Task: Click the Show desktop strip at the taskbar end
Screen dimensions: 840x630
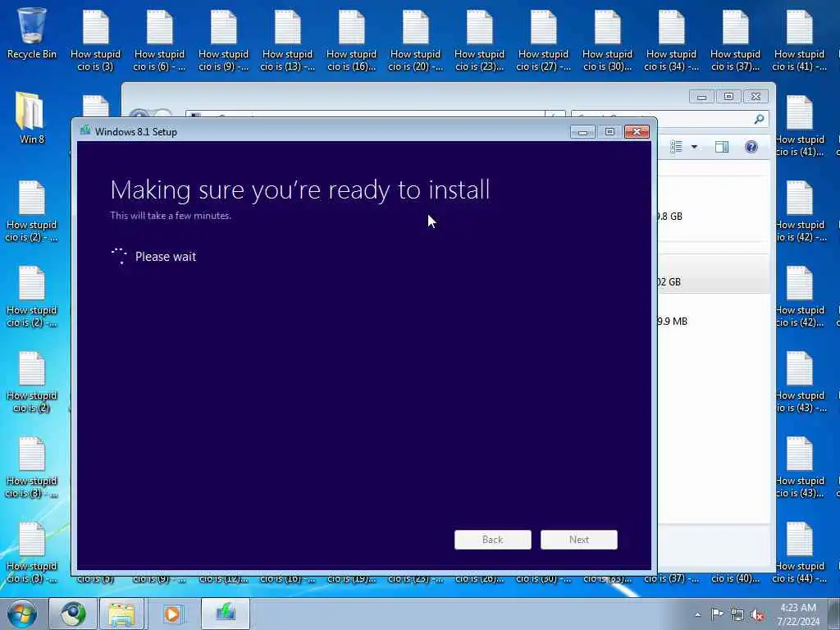Action: pyautogui.click(x=834, y=614)
